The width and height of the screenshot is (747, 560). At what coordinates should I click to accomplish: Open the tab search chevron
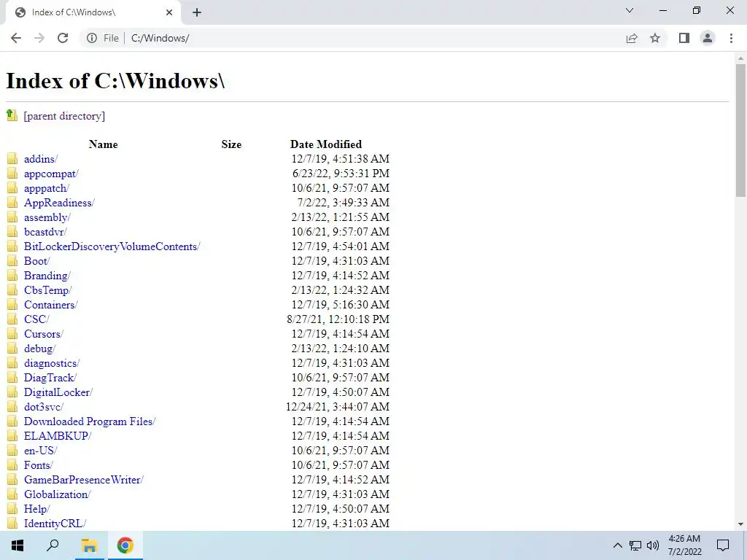click(x=630, y=10)
